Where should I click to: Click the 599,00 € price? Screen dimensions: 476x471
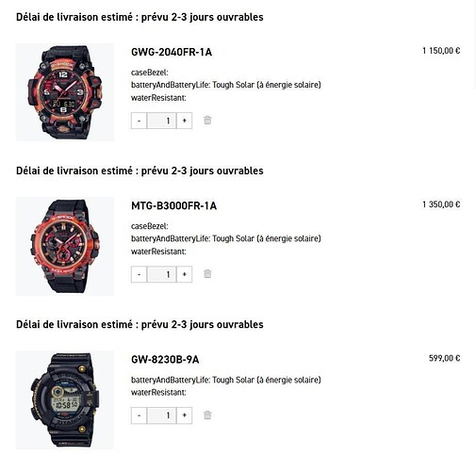click(x=444, y=358)
